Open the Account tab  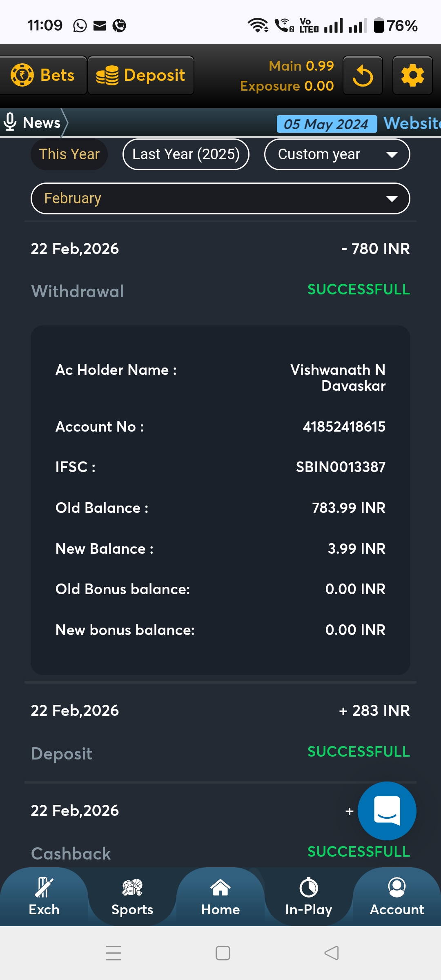pos(397,897)
